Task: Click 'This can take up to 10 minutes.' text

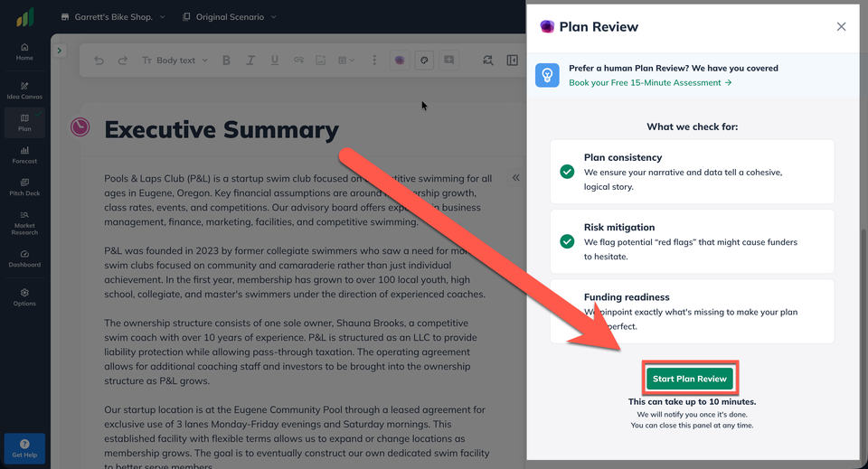Action: [692, 402]
